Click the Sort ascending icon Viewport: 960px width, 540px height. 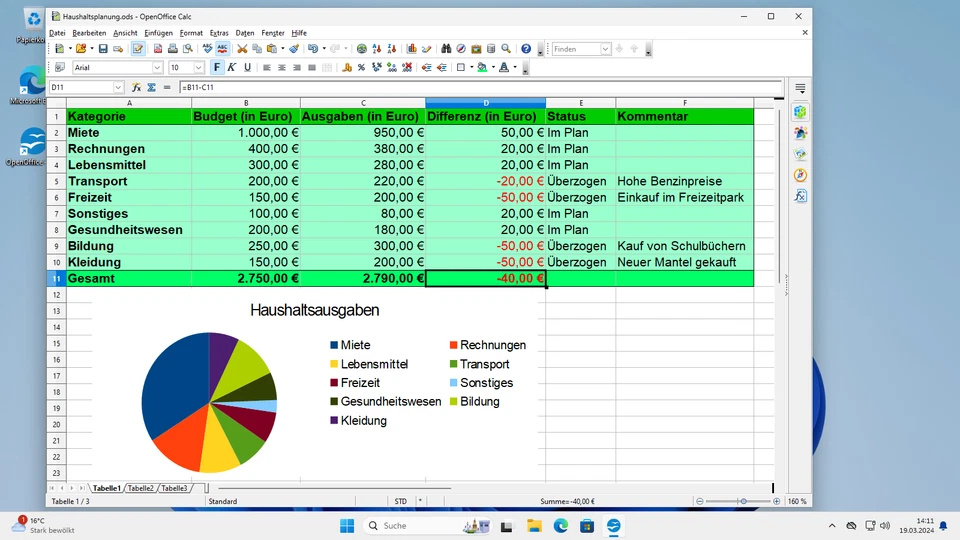coord(377,49)
